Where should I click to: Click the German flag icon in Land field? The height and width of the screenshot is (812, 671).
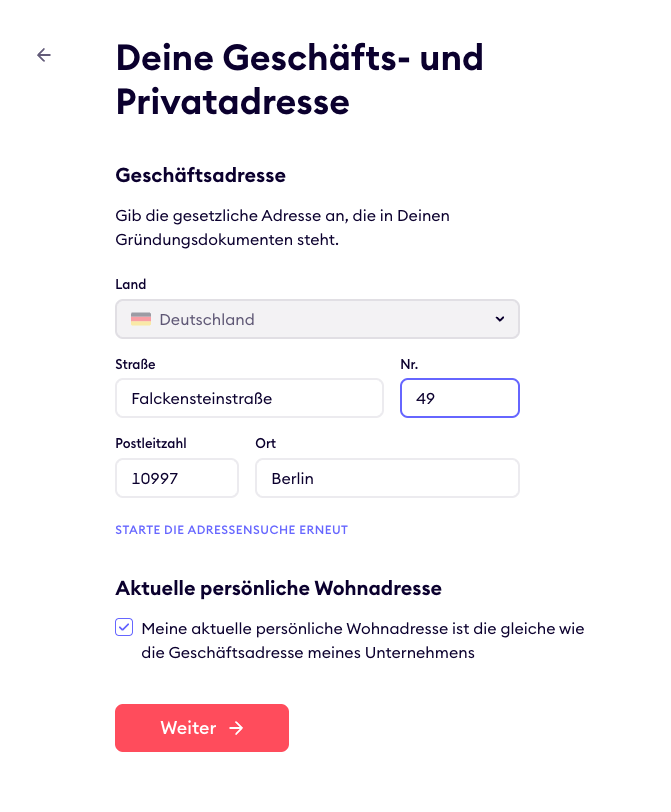pyautogui.click(x=141, y=320)
